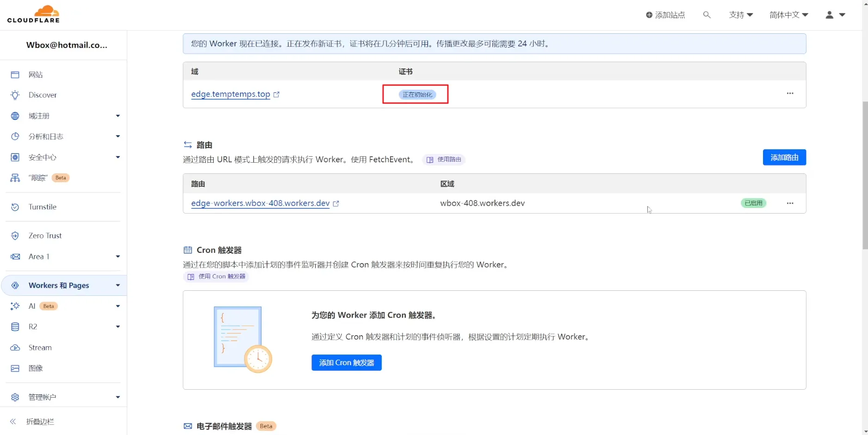Click the Area 1 envelope icon

pyautogui.click(x=15, y=257)
